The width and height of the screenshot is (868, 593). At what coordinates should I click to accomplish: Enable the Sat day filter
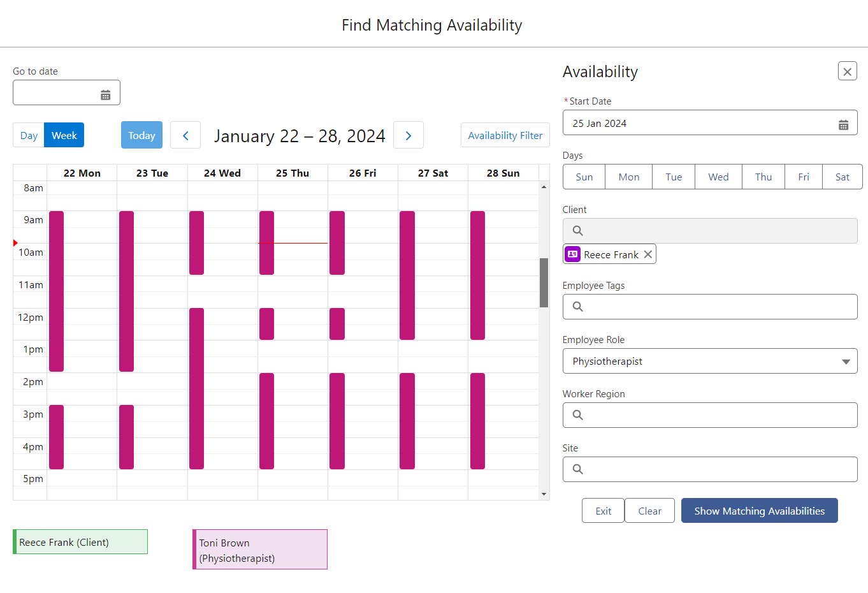click(x=843, y=177)
